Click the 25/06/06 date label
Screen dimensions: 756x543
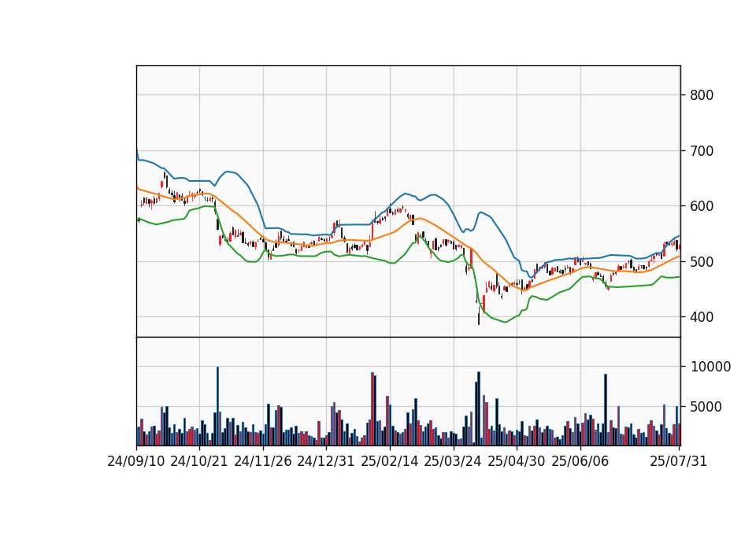click(x=580, y=462)
